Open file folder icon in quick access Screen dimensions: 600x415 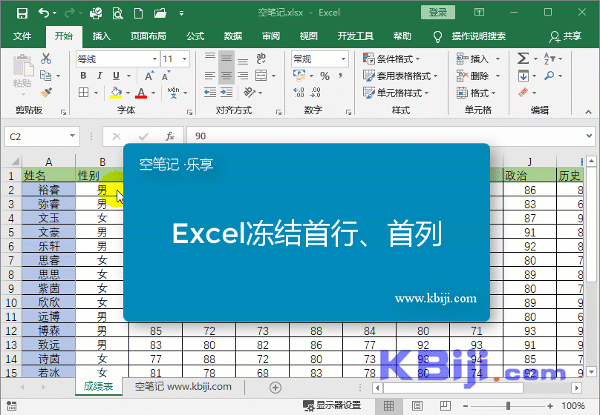160,13
